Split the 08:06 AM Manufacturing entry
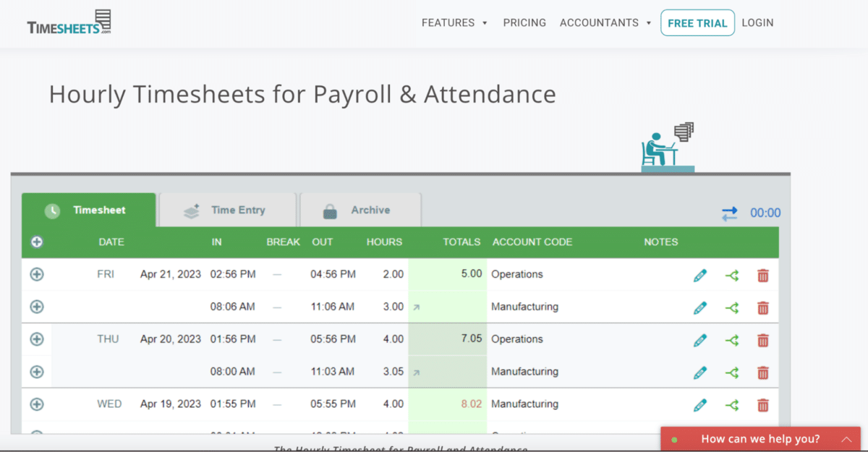The height and width of the screenshot is (452, 868). 732,307
